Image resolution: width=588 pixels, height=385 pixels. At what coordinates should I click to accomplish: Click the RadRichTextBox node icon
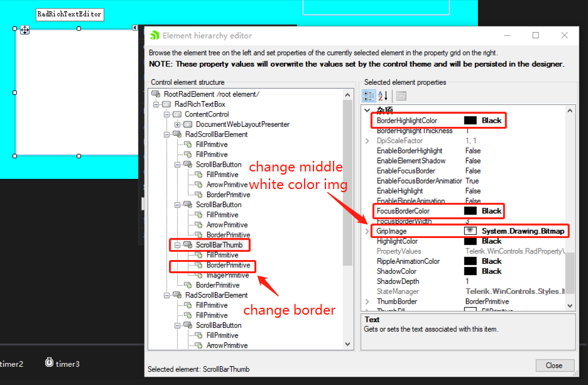(x=166, y=104)
